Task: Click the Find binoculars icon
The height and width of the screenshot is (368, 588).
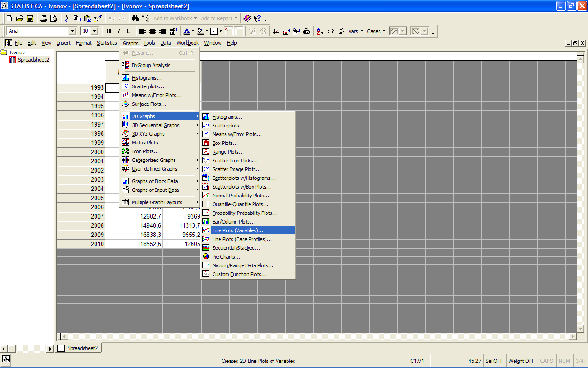Action: click(x=135, y=18)
